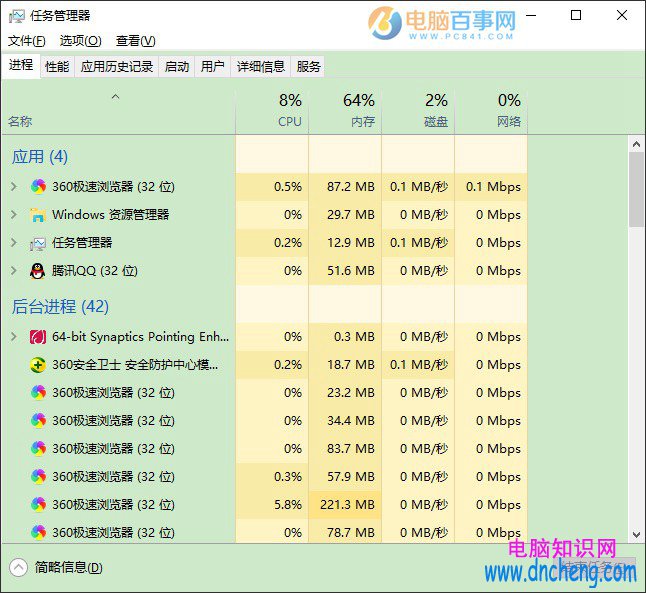Click the Task Manager icon in title bar
Viewport: 646px width, 593px height.
point(16,16)
